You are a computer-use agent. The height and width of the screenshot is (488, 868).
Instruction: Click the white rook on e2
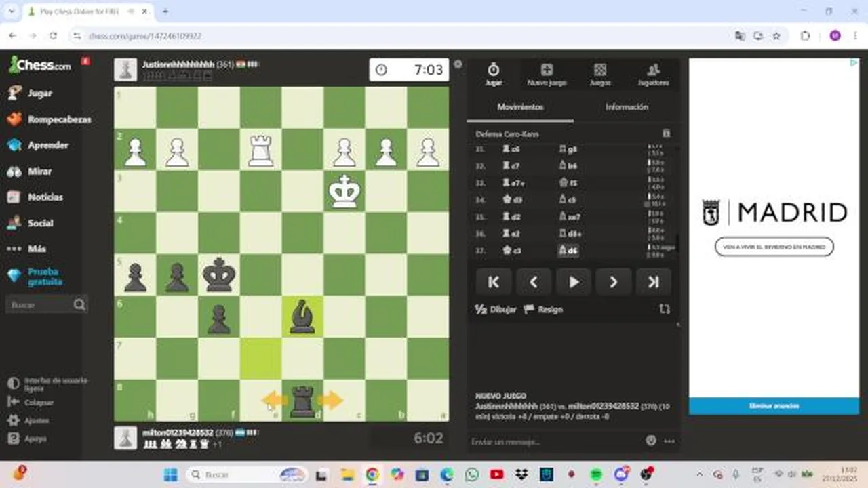point(261,149)
